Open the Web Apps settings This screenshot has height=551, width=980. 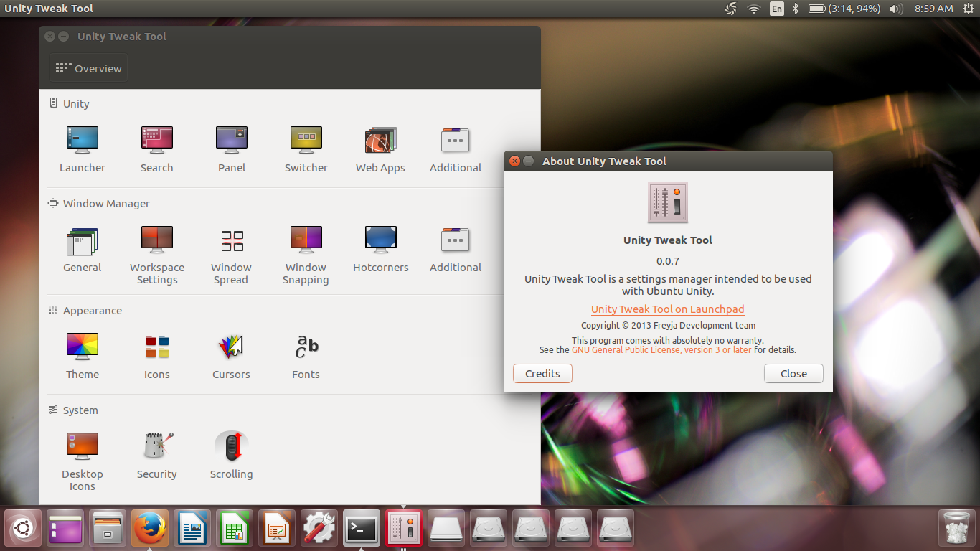point(381,149)
